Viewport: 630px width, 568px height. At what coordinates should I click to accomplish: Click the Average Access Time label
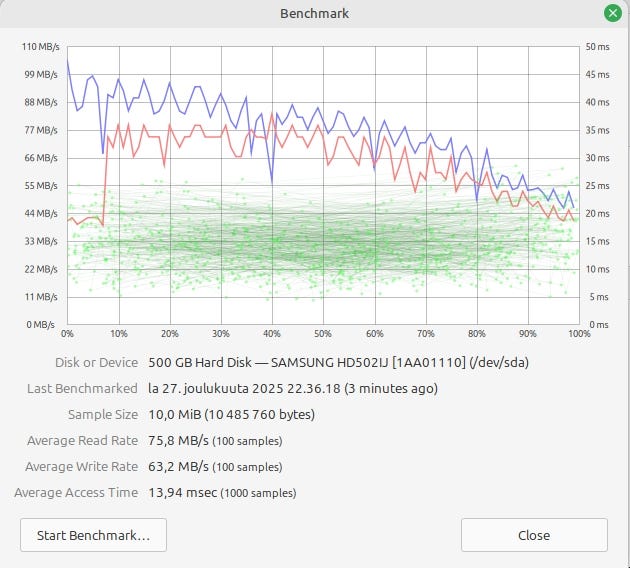pyautogui.click(x=76, y=492)
